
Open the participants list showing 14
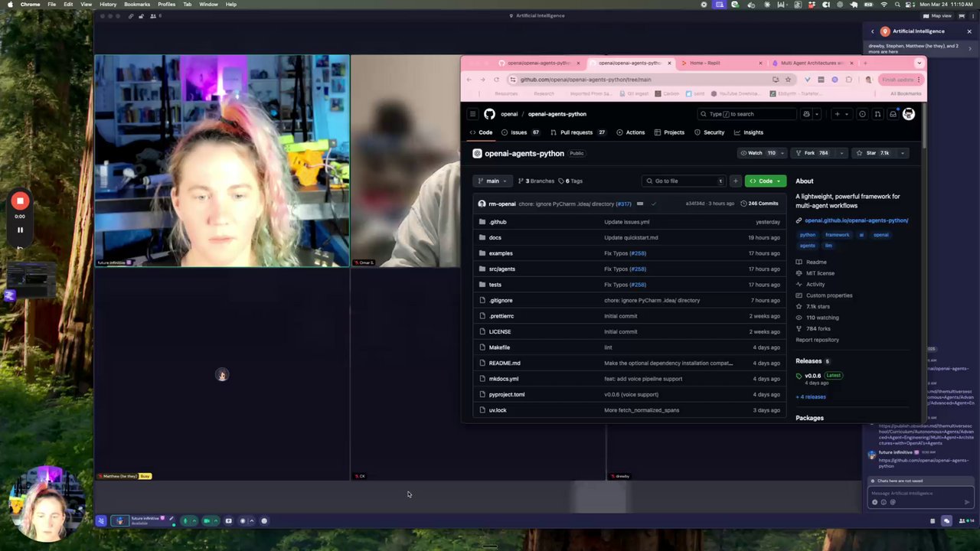[965, 521]
